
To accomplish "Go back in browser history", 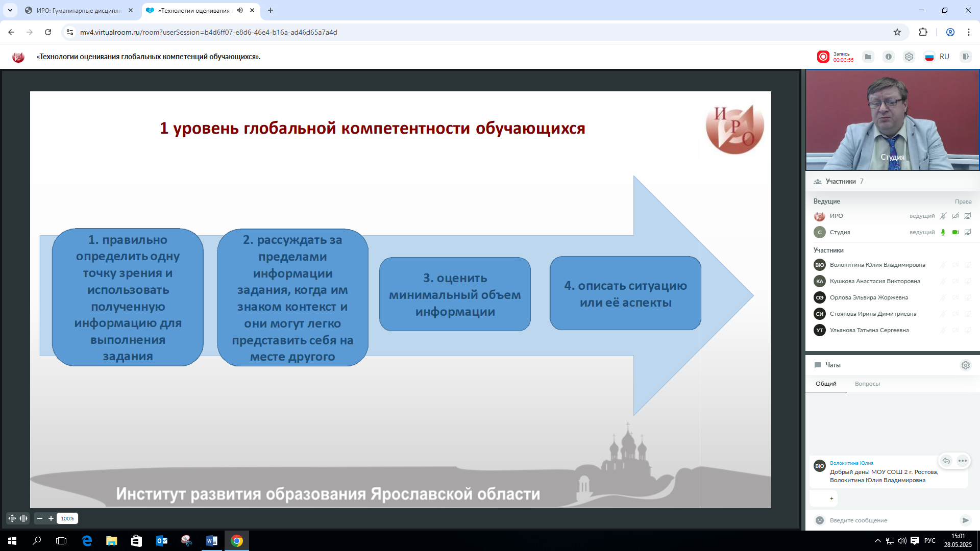I will [11, 32].
